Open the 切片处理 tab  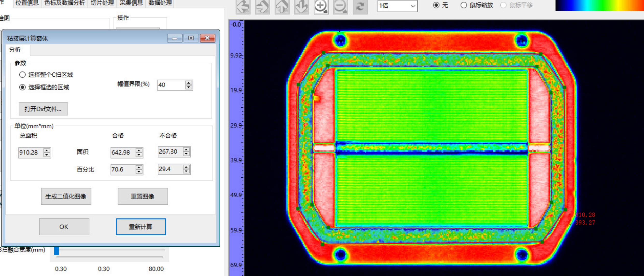pyautogui.click(x=102, y=3)
